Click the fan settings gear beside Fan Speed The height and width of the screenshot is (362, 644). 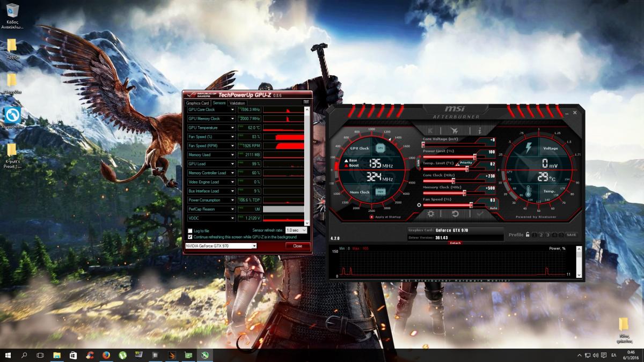419,205
